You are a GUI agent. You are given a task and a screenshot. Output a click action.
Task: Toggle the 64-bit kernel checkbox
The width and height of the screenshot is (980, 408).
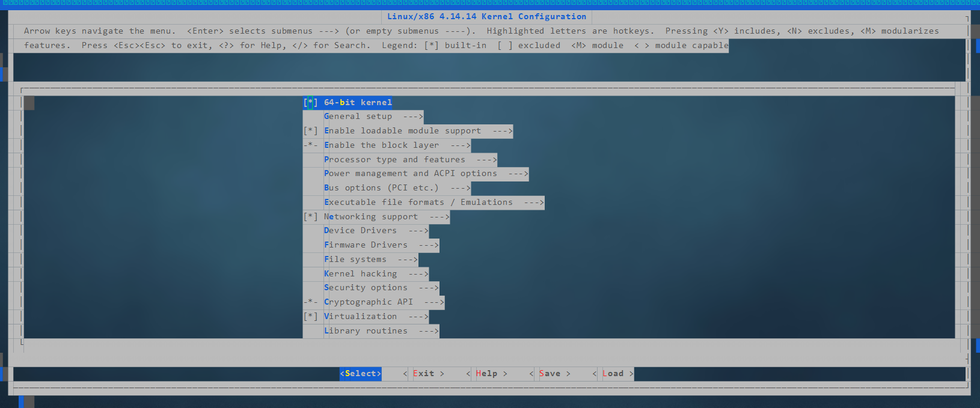pos(310,102)
